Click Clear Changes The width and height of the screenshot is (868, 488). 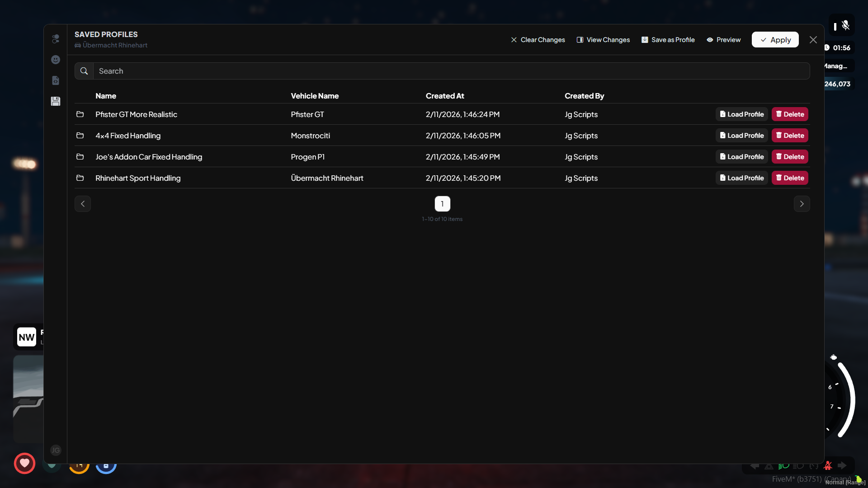538,40
